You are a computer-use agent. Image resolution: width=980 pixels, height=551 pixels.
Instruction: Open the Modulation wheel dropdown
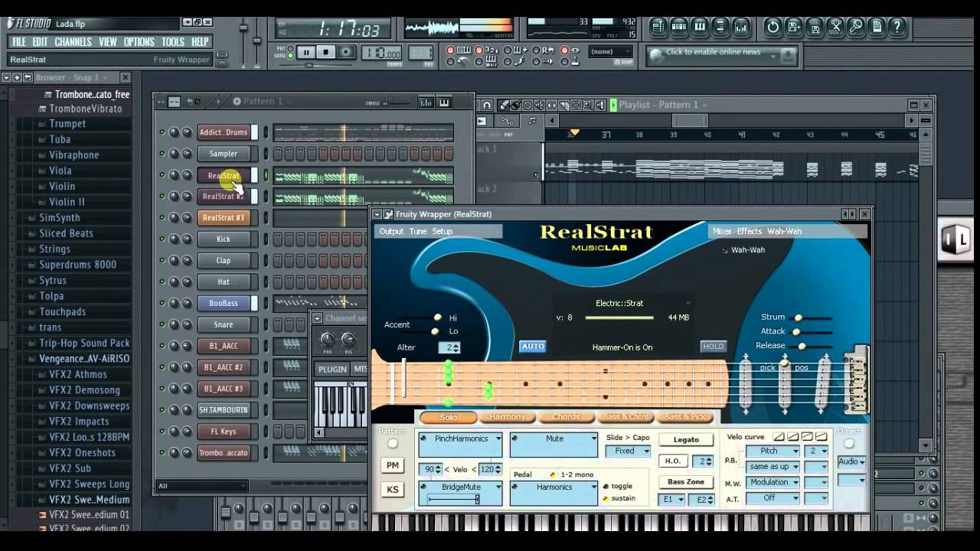(x=774, y=482)
